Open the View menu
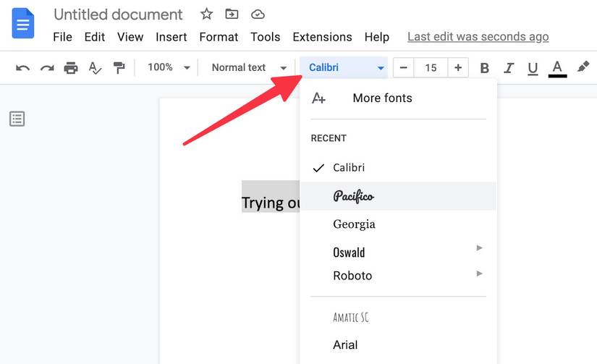Screen dimensions: 597x364 pyautogui.click(x=130, y=37)
